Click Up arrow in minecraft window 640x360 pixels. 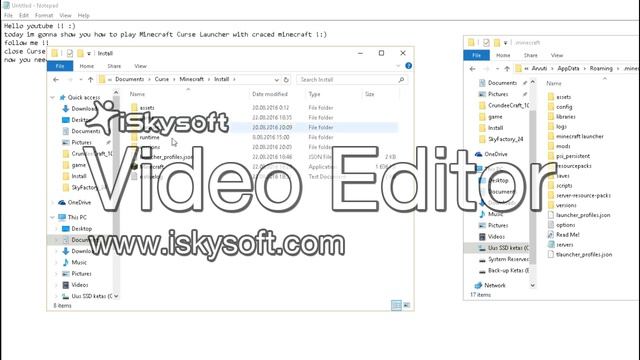(x=507, y=69)
